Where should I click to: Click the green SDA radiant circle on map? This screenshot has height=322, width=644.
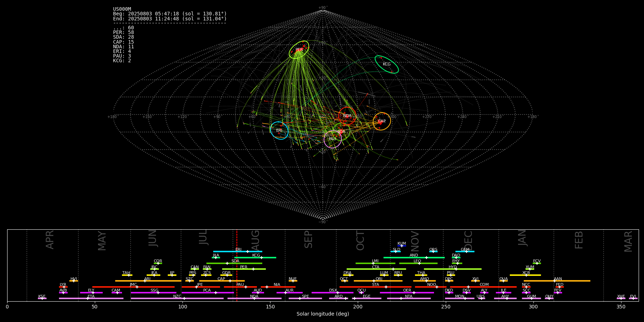[341, 131]
